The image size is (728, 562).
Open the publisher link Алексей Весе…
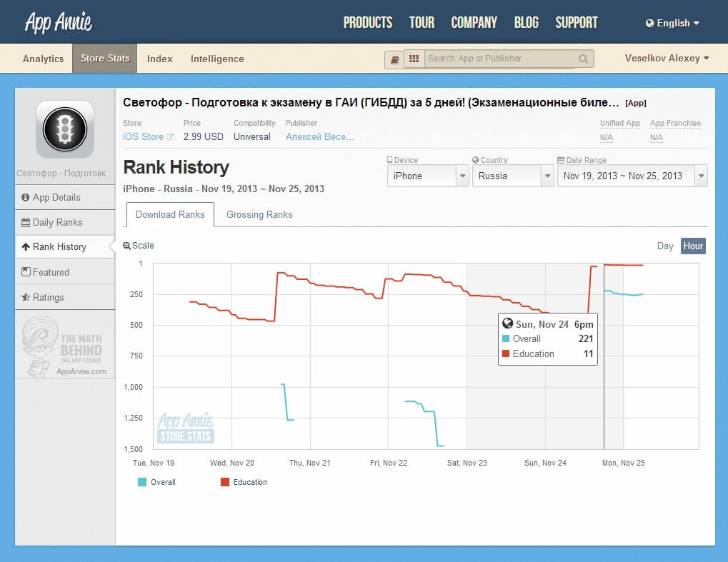click(320, 137)
